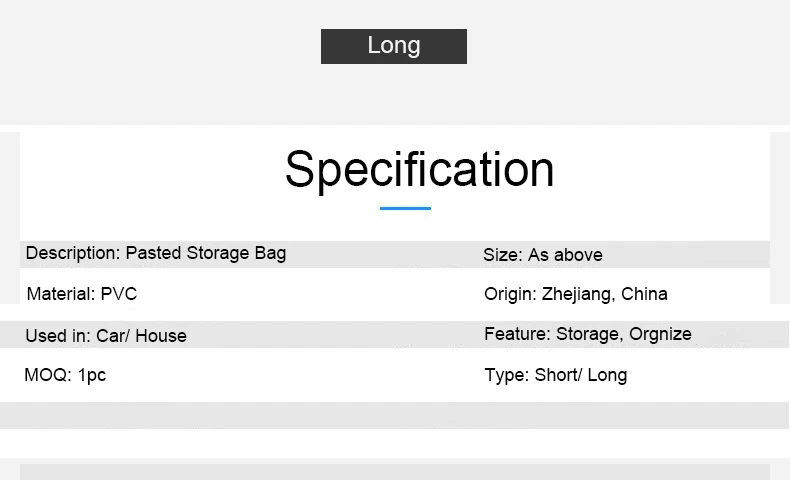Click the 'Origin:' field label
The image size is (790, 480).
(x=510, y=294)
